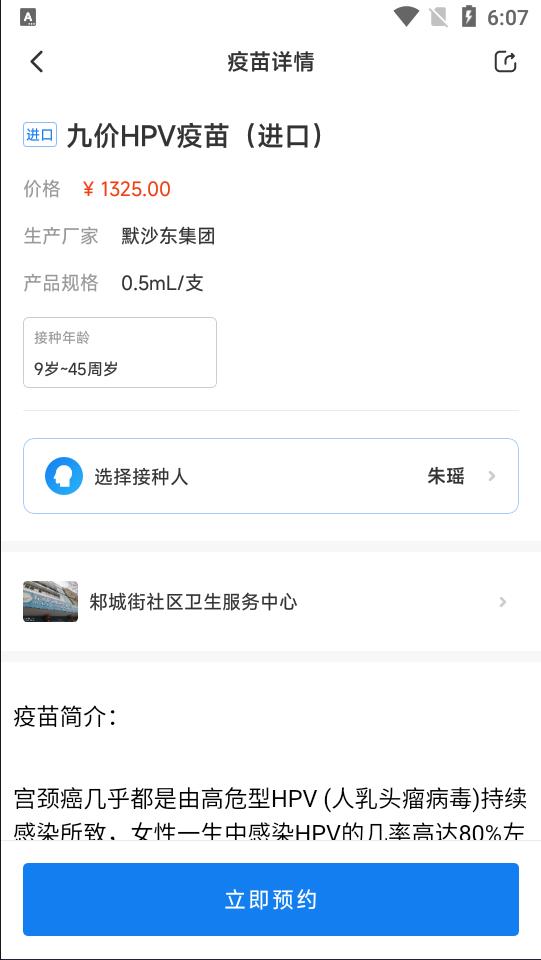Open the share icon in header
The image size is (541, 960).
tap(506, 62)
